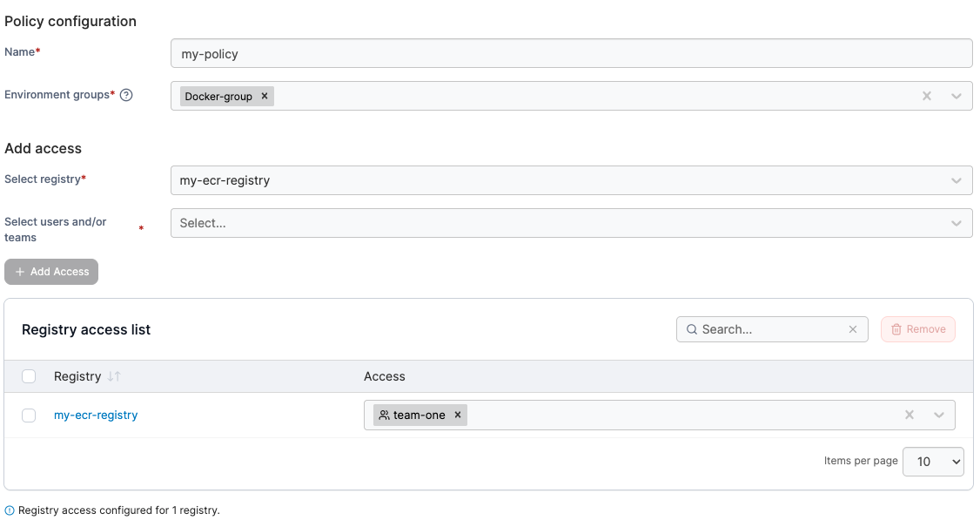Click the Environment groups help icon
This screenshot has width=980, height=527.
[x=126, y=95]
